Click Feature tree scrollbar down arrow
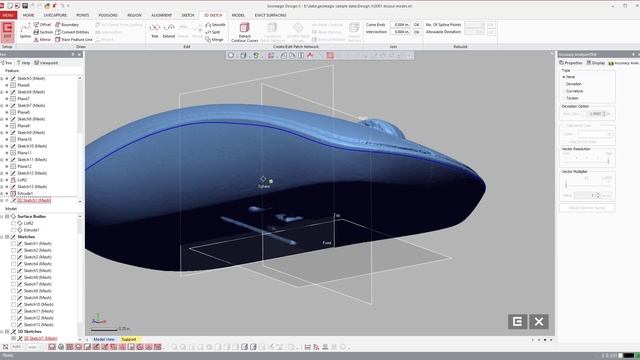640x360 pixels. (x=80, y=202)
